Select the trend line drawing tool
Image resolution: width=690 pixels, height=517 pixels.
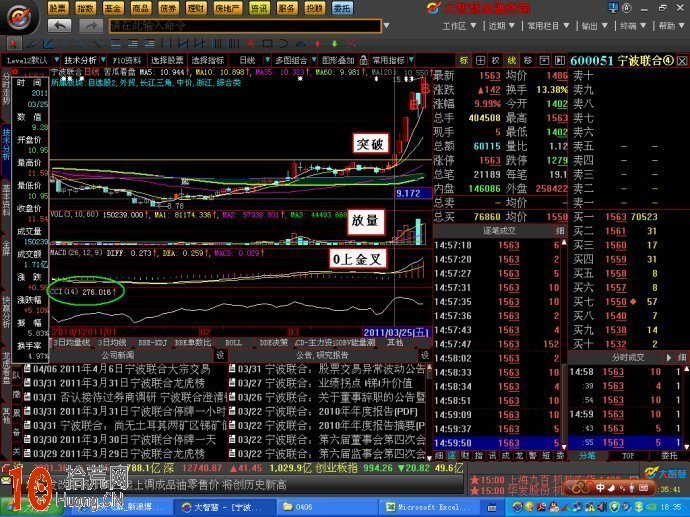pyautogui.click(x=32, y=44)
